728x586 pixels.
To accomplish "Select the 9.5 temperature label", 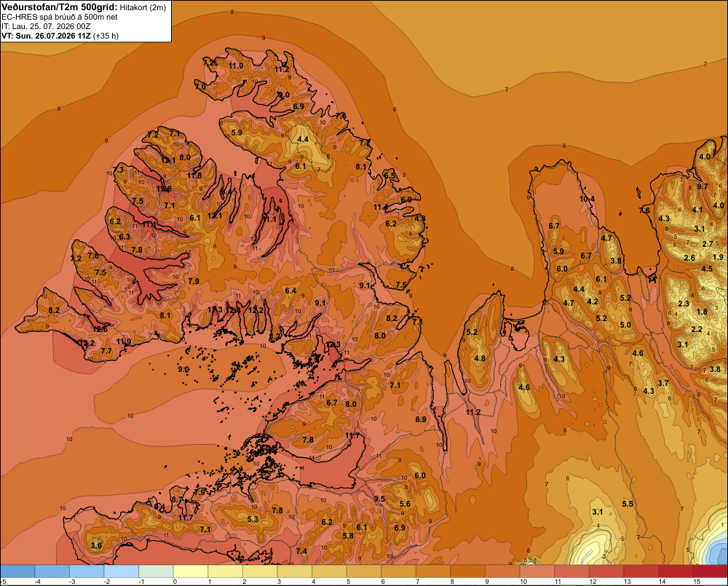I will point(379,499).
